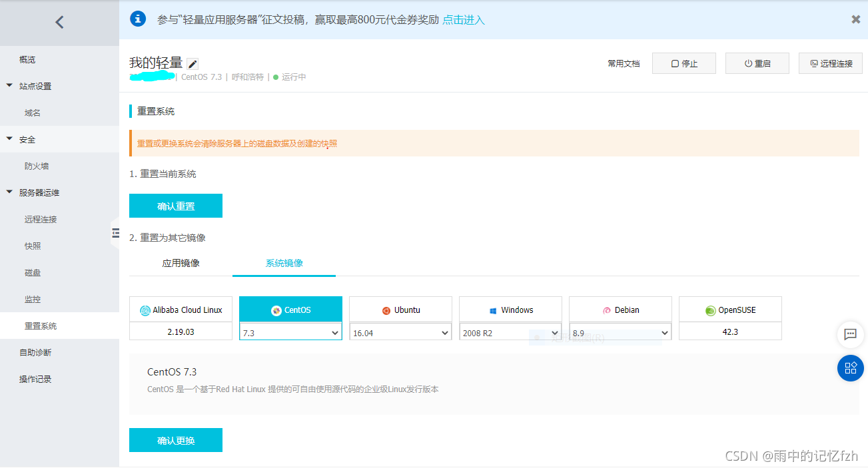Select the Alibaba Cloud Linux image card

[181, 310]
